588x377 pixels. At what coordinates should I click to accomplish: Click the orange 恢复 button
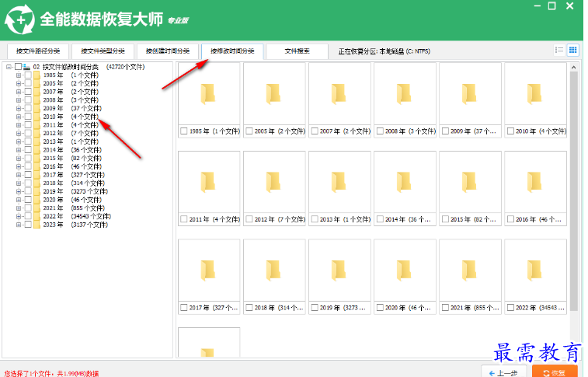pos(555,372)
